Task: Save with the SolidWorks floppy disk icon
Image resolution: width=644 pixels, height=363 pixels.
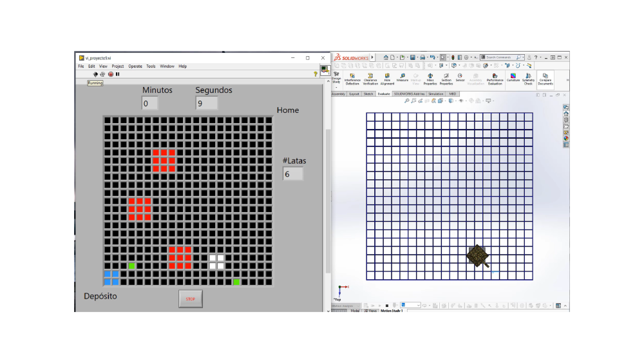Action: click(412, 57)
